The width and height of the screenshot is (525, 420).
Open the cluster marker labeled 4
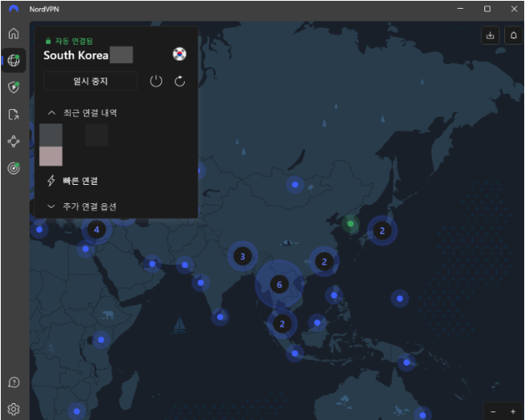pyautogui.click(x=96, y=230)
